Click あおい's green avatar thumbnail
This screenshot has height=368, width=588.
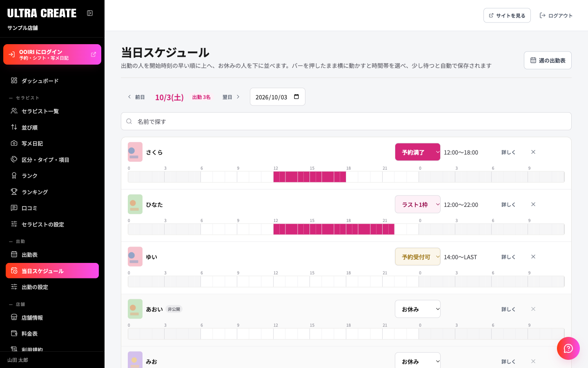tap(135, 309)
